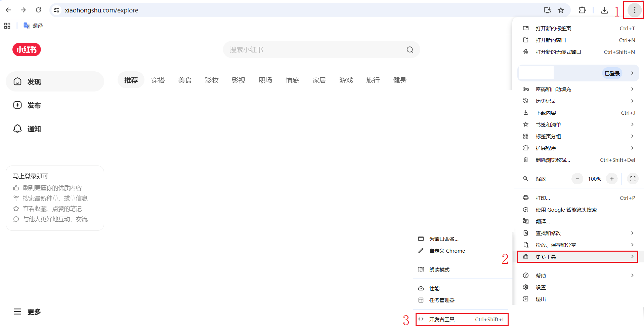Choose 打开新的标签页 menu item

[578, 28]
